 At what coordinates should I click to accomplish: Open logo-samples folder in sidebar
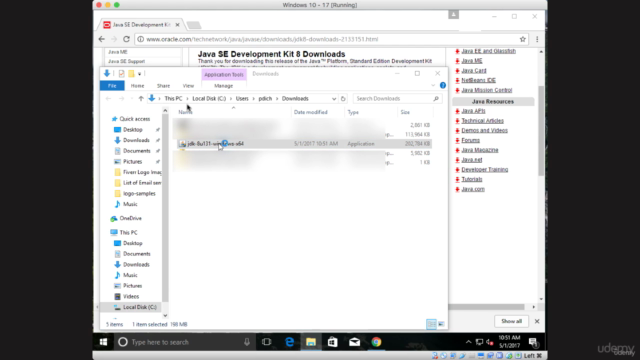click(139, 193)
